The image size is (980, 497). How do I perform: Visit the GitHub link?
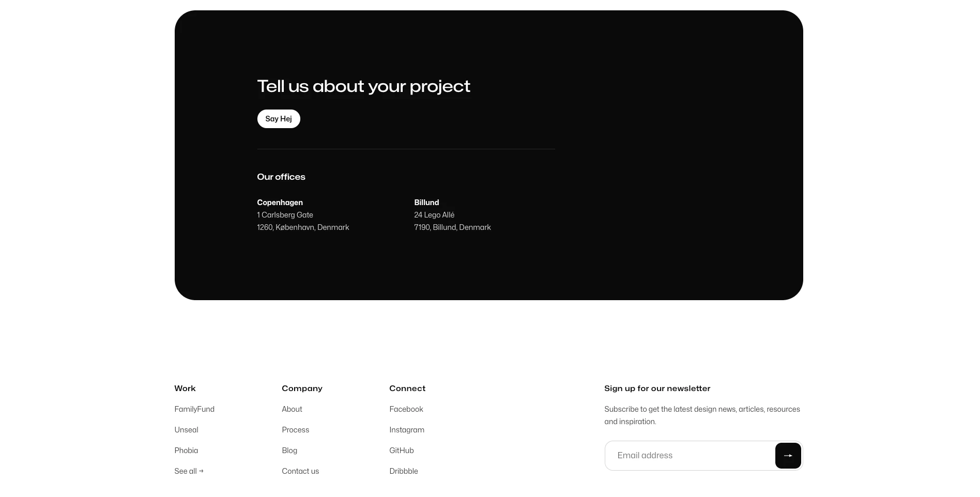[402, 451]
